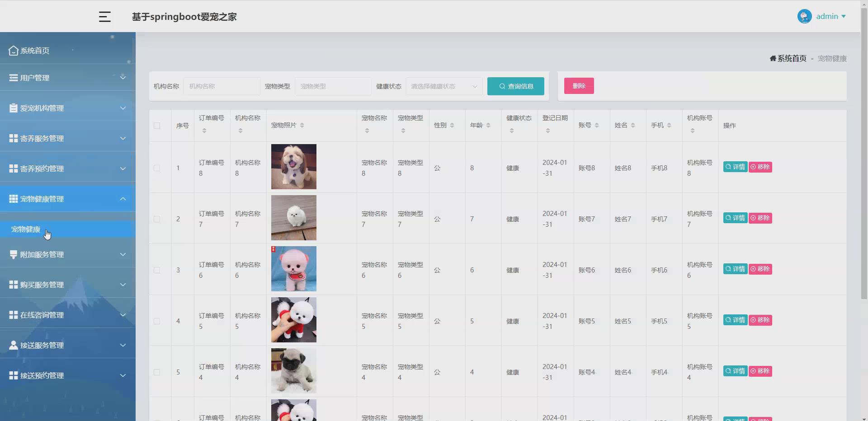Open the 接送预约管理 menu

pos(68,375)
